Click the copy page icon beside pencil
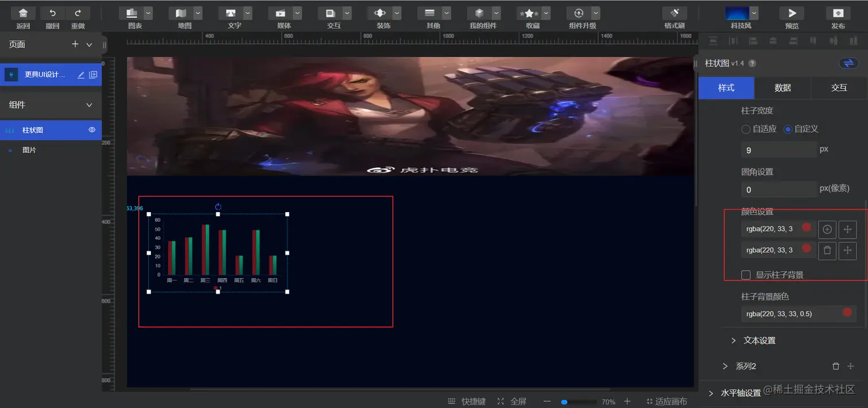Image resolution: width=868 pixels, height=408 pixels. (93, 75)
